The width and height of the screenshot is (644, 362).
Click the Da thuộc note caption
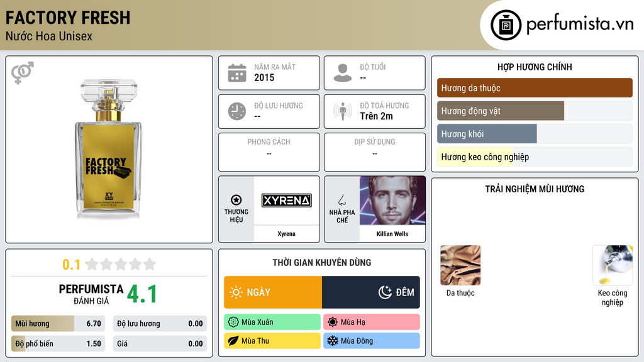click(x=460, y=293)
